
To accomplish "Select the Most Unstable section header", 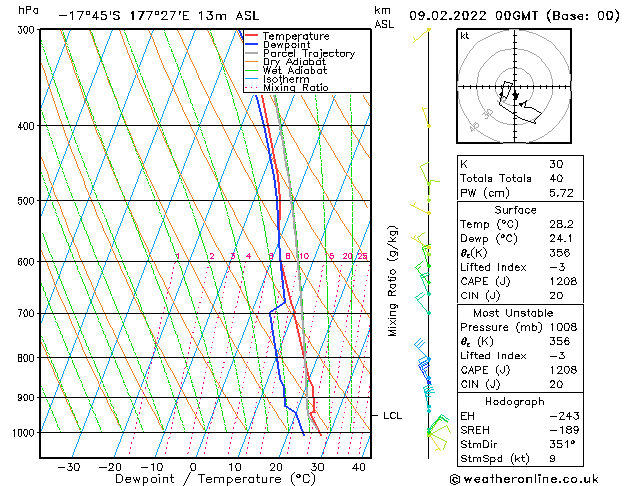I will point(515,312).
